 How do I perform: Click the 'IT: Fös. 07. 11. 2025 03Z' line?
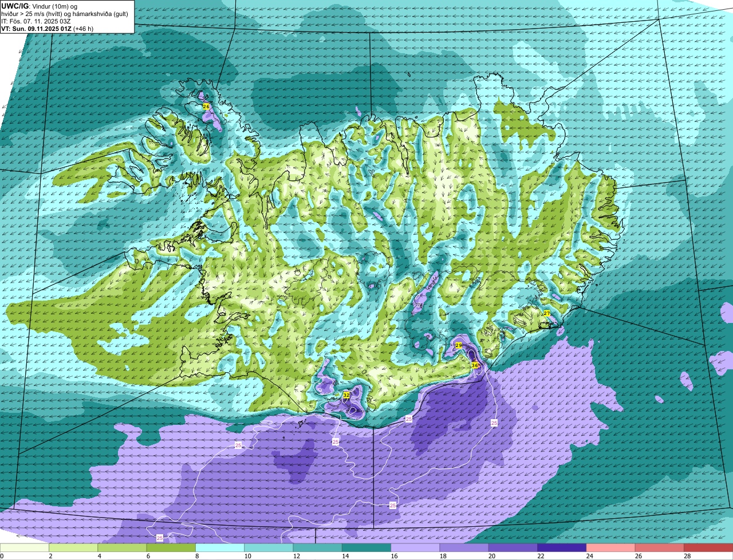tap(36, 21)
